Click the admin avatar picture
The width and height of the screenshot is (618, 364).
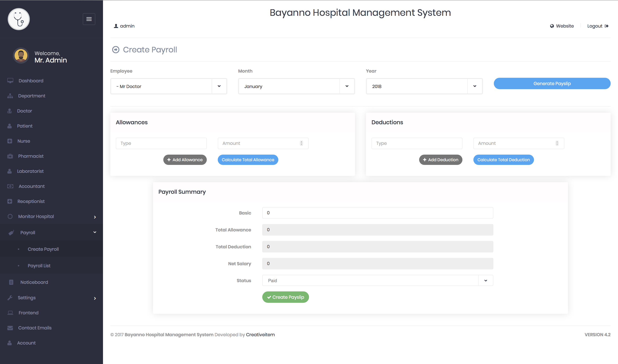pos(21,56)
